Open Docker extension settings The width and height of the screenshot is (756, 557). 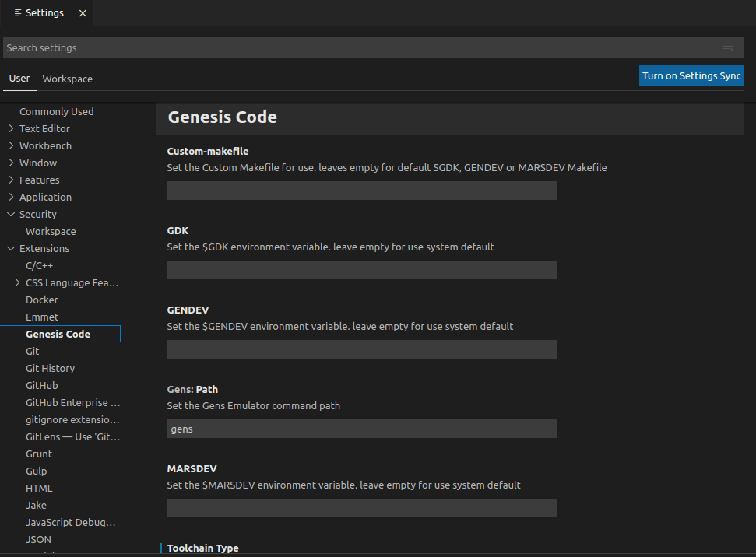pyautogui.click(x=42, y=300)
